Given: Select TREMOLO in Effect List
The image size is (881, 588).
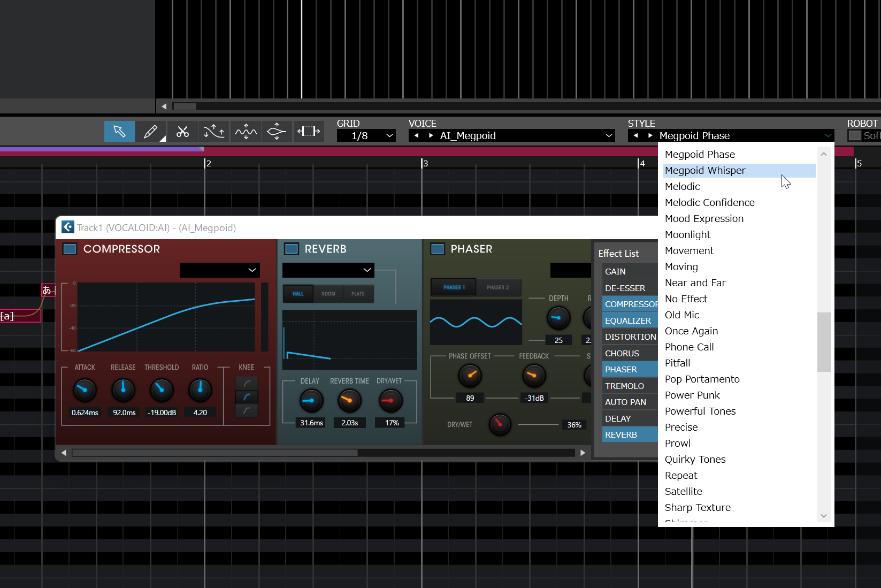Looking at the screenshot, I should click(630, 386).
